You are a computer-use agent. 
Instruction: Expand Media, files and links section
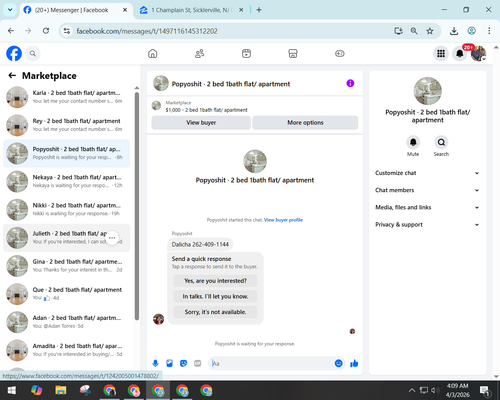coord(427,207)
